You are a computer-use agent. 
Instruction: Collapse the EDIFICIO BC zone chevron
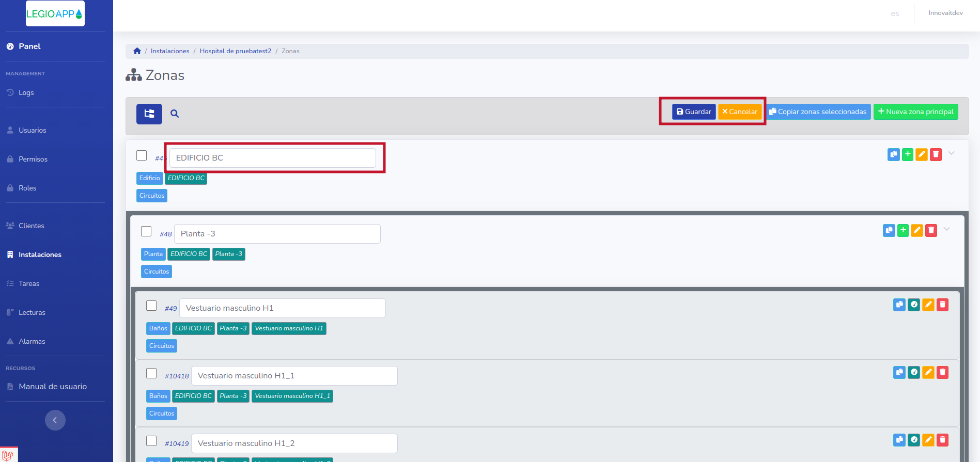coord(951,153)
